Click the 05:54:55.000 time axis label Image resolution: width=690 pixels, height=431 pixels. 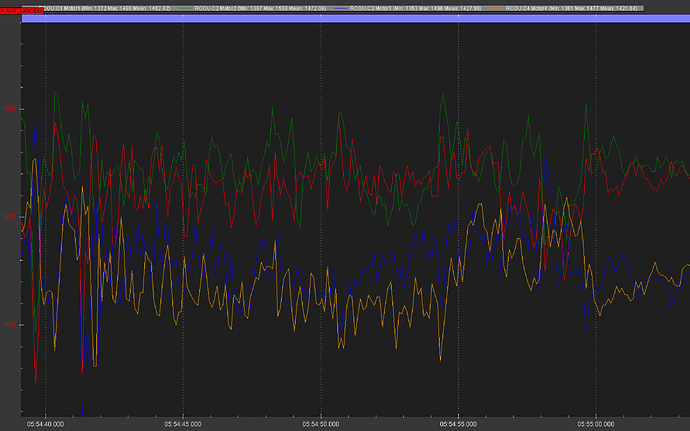click(x=458, y=423)
